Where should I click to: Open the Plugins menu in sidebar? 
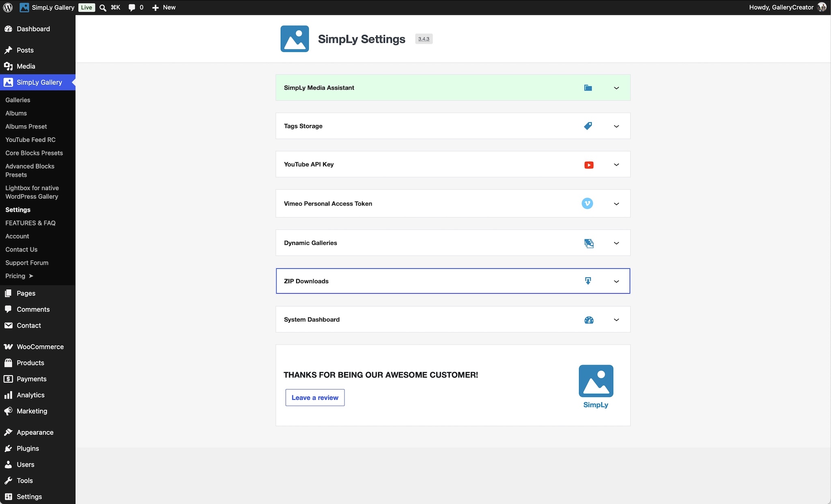tap(28, 448)
